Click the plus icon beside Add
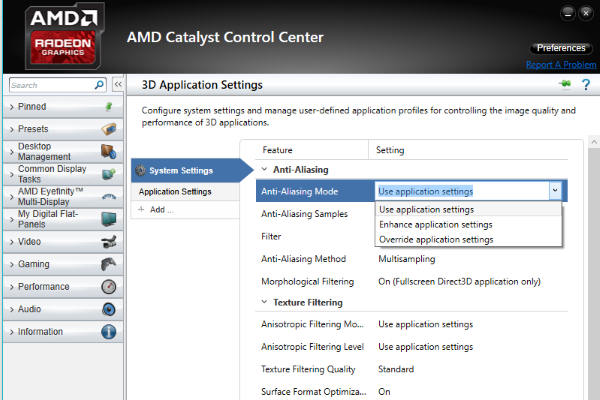Image resolution: width=600 pixels, height=400 pixels. 142,209
